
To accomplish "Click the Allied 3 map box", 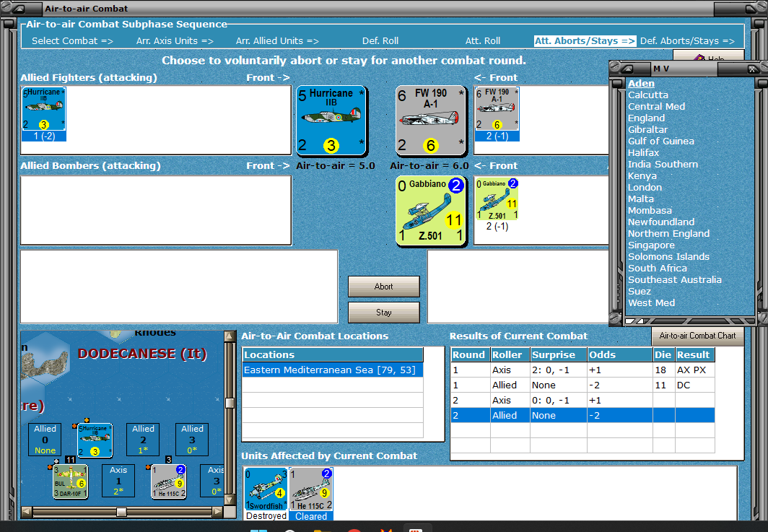I will pyautogui.click(x=192, y=440).
